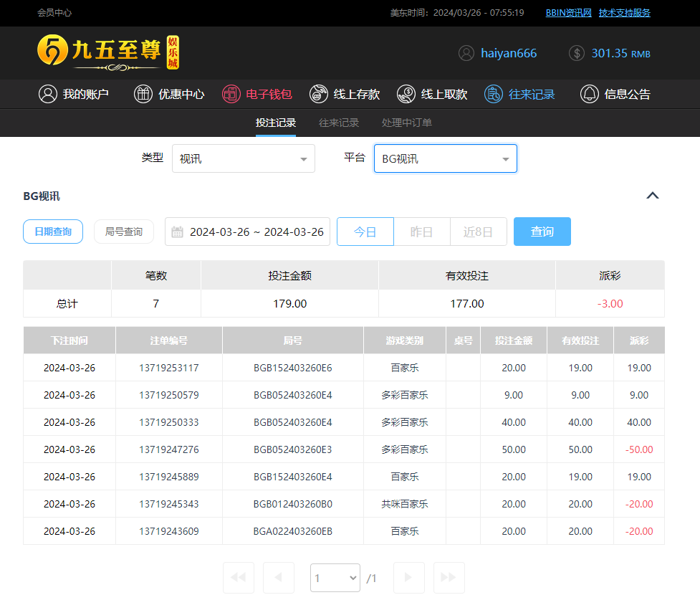Click the date range input field

[x=248, y=232]
